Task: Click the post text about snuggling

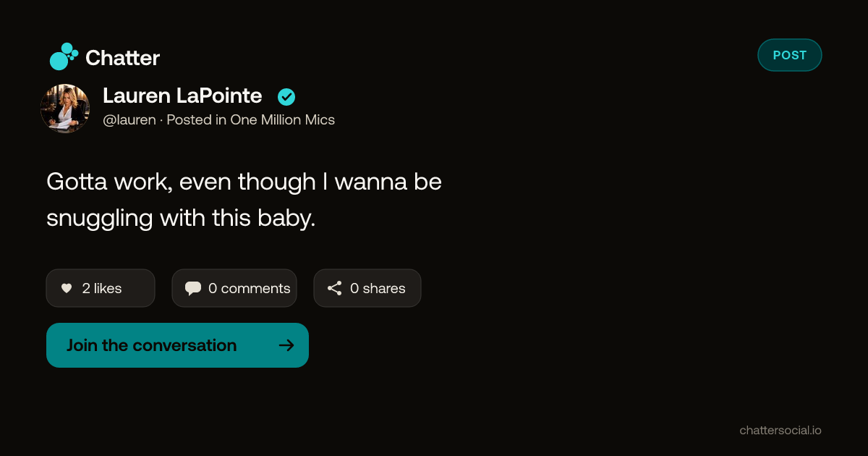Action: click(x=244, y=199)
